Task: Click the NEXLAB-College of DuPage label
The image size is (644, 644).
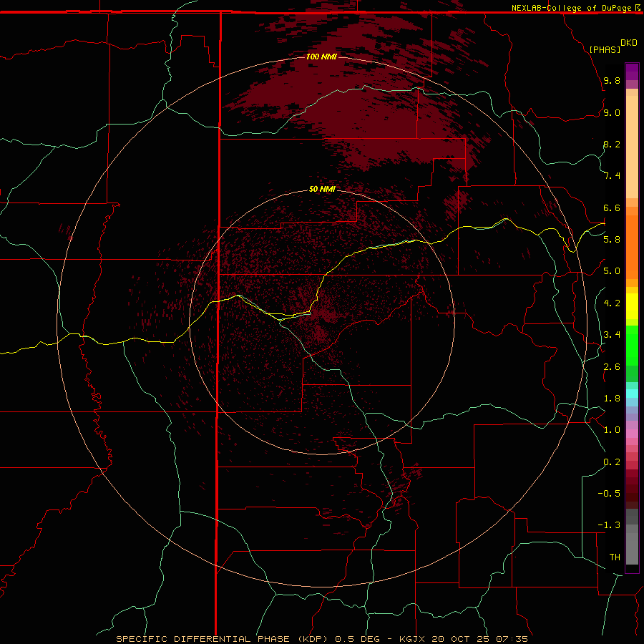Action: (x=571, y=8)
